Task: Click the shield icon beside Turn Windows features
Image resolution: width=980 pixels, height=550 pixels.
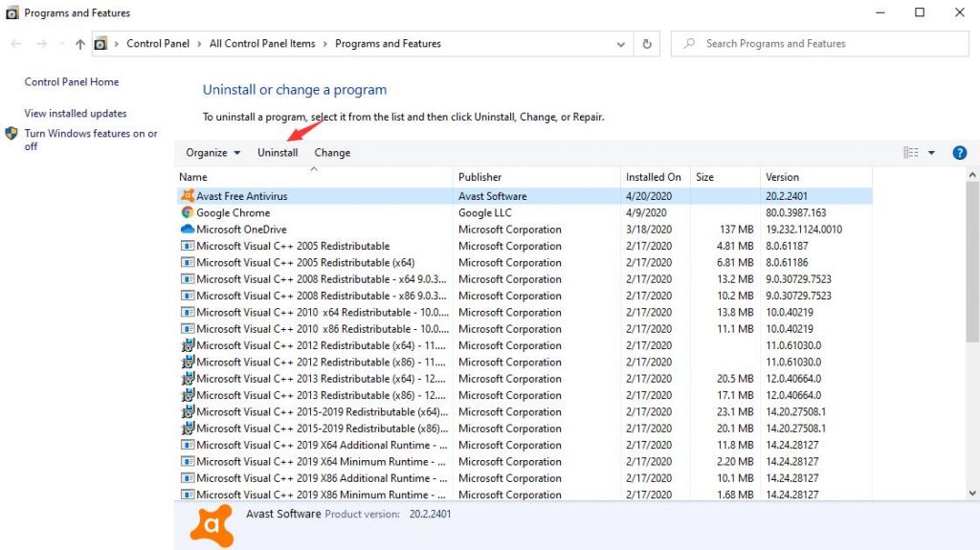Action: click(11, 133)
